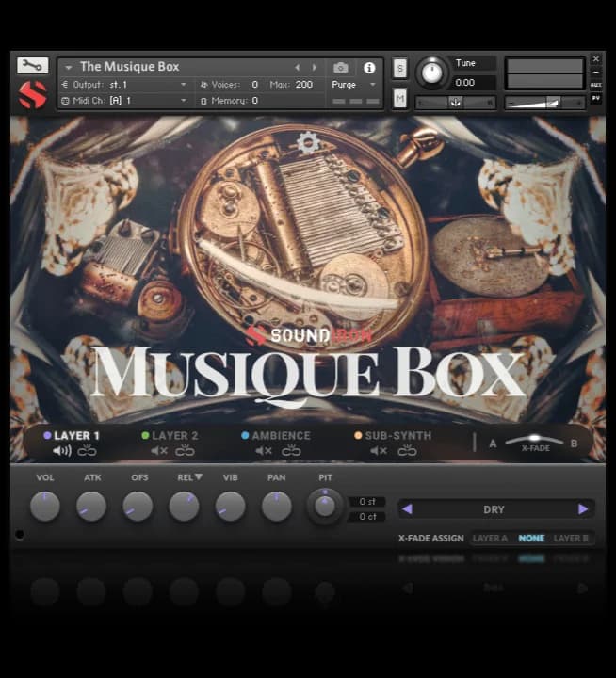Open the Output st. 1 dropdown
The image size is (616, 678).
[124, 85]
